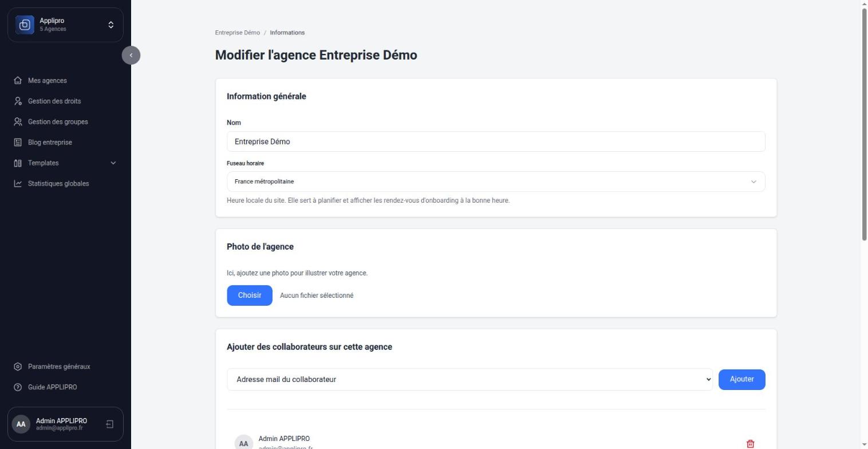Click the logout icon beside Admin APPLIPRO
Image resolution: width=868 pixels, height=449 pixels.
(x=110, y=424)
